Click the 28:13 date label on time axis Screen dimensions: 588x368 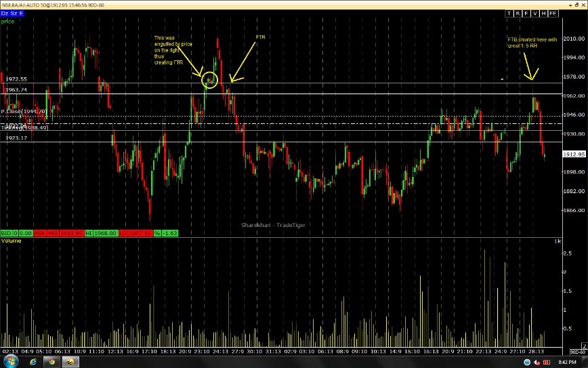point(536,352)
